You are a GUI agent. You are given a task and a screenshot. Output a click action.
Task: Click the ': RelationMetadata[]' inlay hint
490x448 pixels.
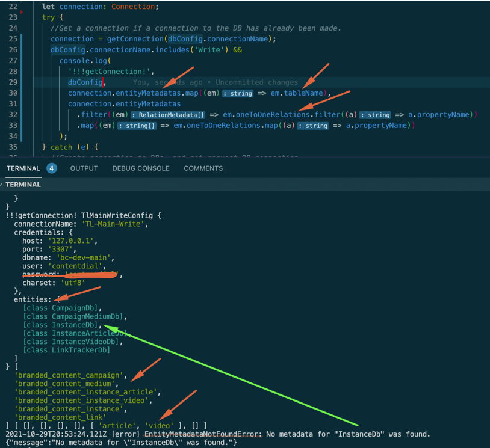point(168,115)
